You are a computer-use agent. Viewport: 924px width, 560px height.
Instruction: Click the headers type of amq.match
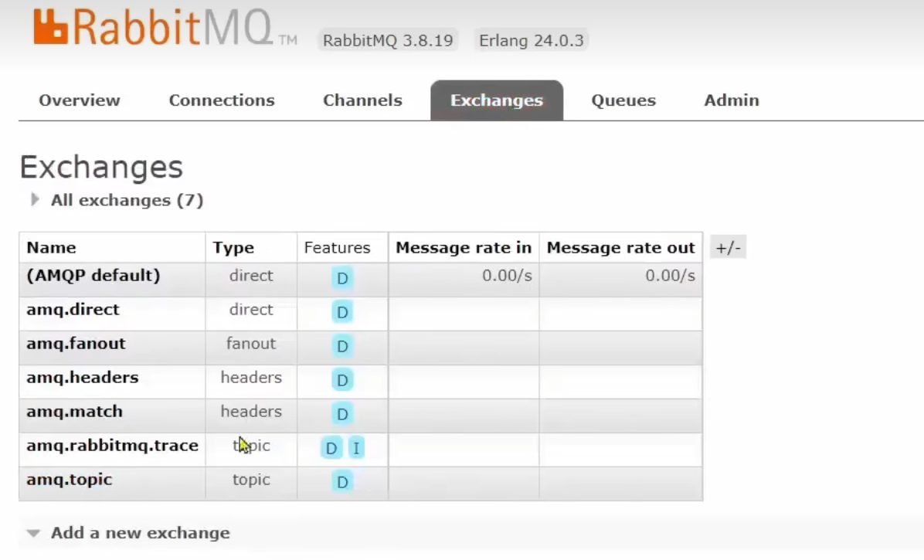[251, 412]
